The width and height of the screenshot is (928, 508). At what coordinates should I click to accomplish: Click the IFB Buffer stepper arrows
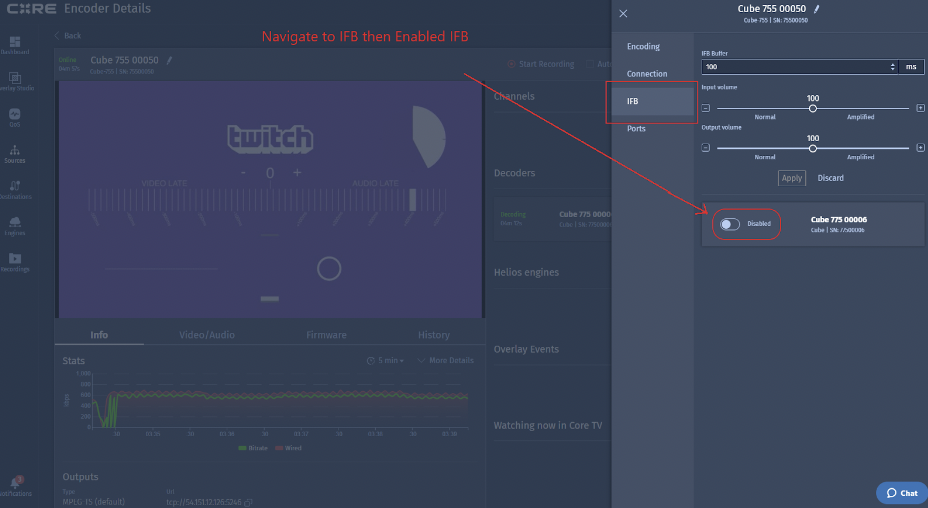892,66
